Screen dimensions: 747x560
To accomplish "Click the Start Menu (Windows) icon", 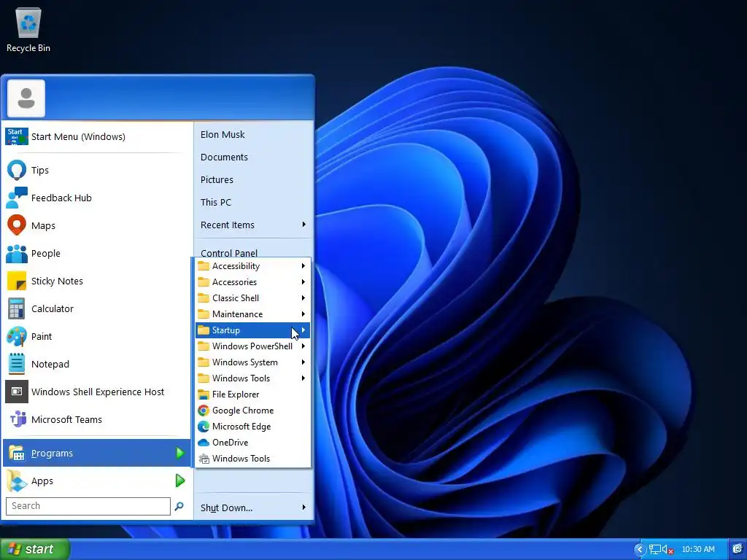I will coord(17,136).
